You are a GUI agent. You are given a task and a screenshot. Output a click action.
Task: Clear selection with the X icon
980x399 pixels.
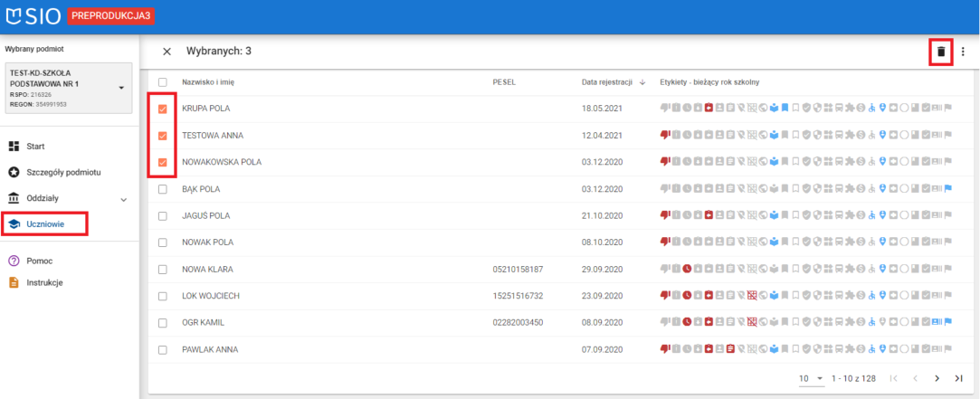[167, 52]
